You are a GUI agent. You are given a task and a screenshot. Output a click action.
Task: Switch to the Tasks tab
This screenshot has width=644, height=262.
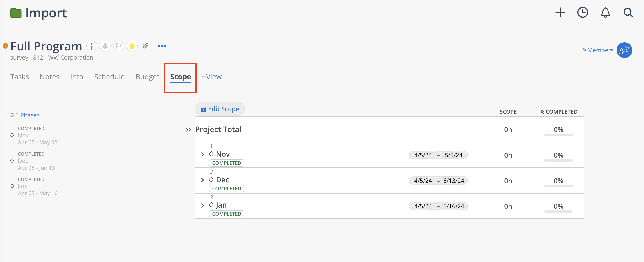(20, 77)
